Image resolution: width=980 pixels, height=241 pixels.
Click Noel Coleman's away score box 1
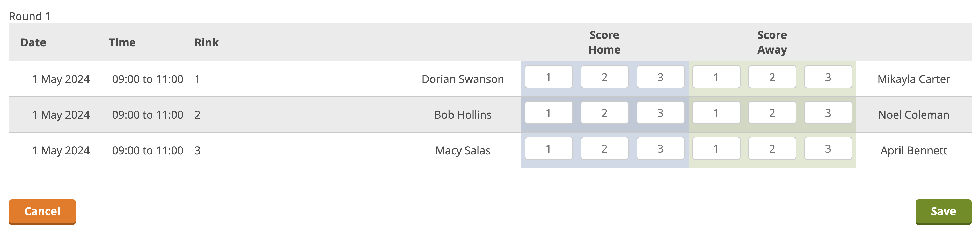[716, 113]
